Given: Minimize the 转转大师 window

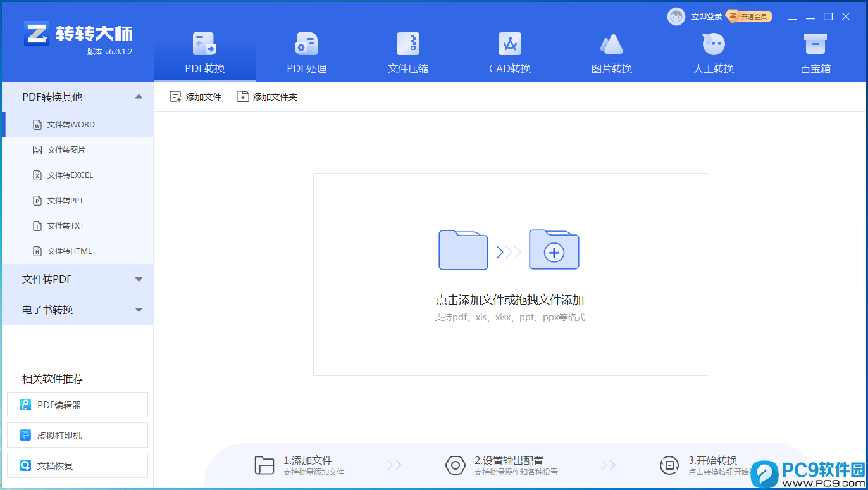Looking at the screenshot, I should point(810,16).
